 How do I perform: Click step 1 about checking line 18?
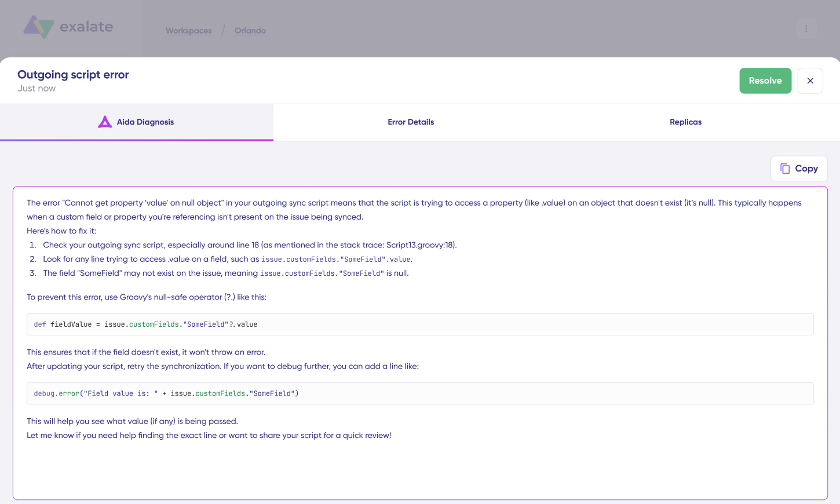pos(250,245)
